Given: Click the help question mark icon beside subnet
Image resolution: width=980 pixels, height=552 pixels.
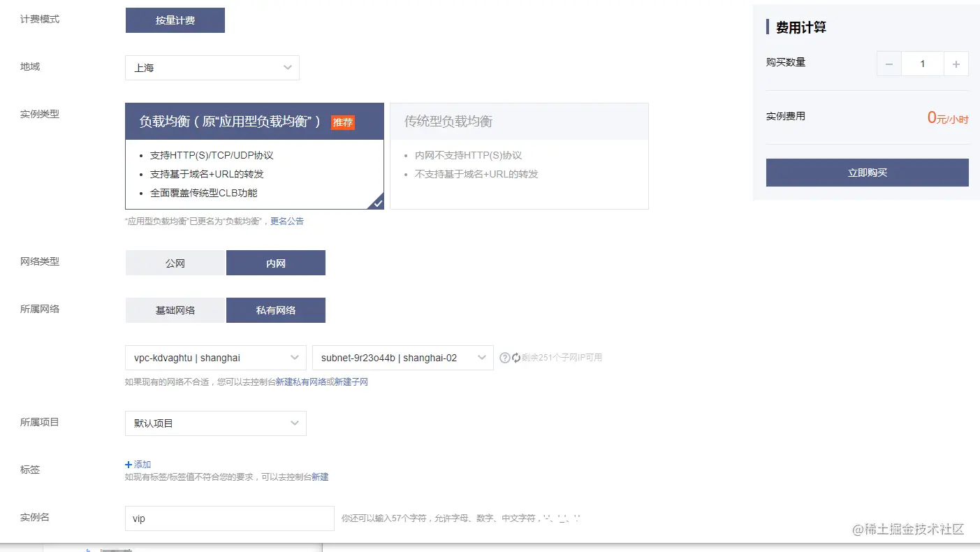Looking at the screenshot, I should point(505,358).
